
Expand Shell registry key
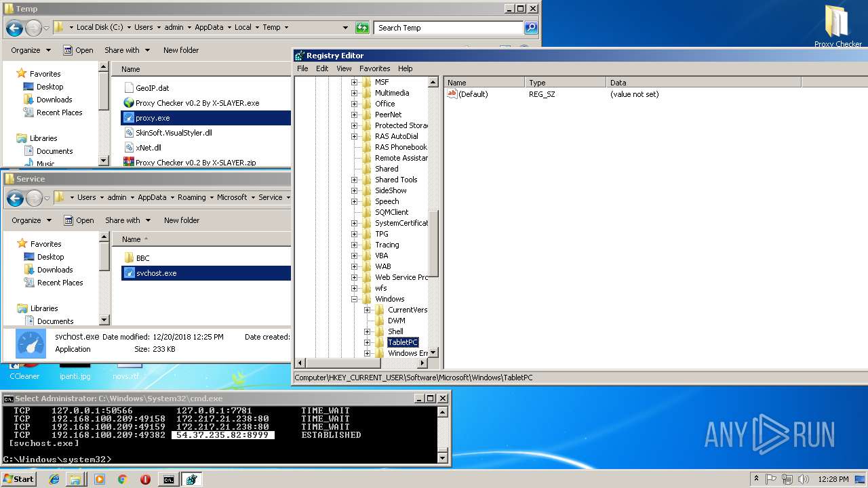pos(367,331)
